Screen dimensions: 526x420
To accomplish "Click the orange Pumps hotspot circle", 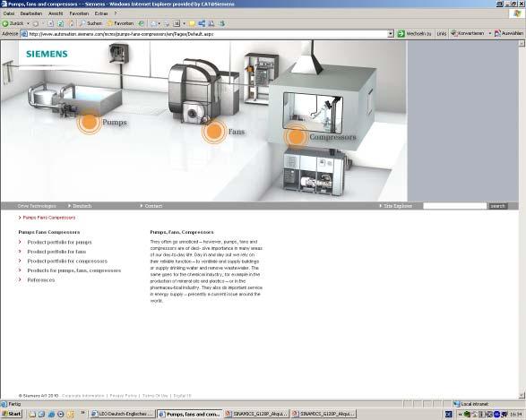I will pos(89,122).
